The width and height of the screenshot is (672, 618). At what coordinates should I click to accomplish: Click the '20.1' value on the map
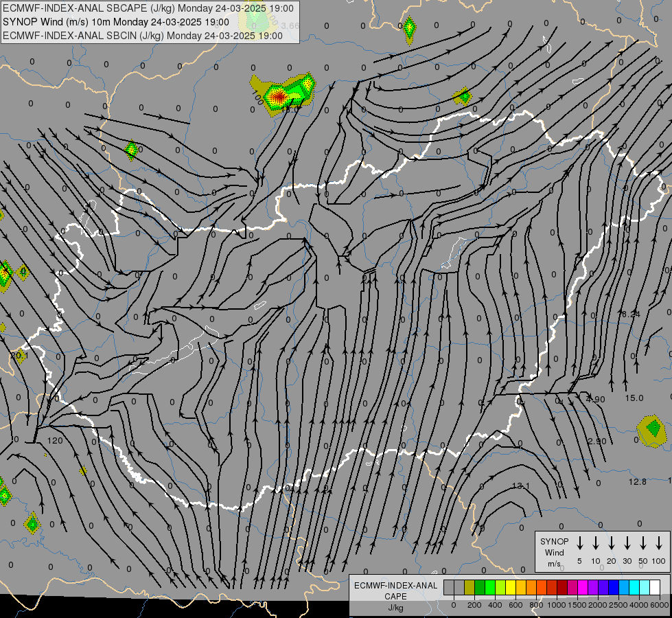click(19, 355)
